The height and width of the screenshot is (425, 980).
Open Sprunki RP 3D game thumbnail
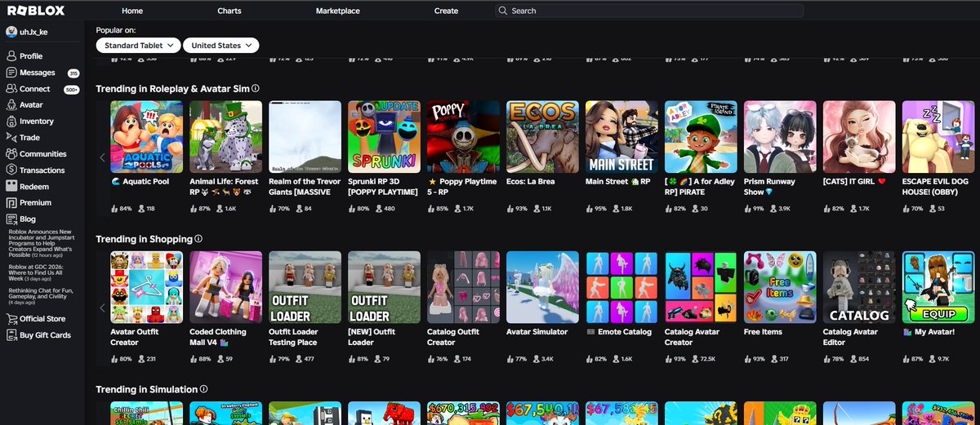point(385,137)
